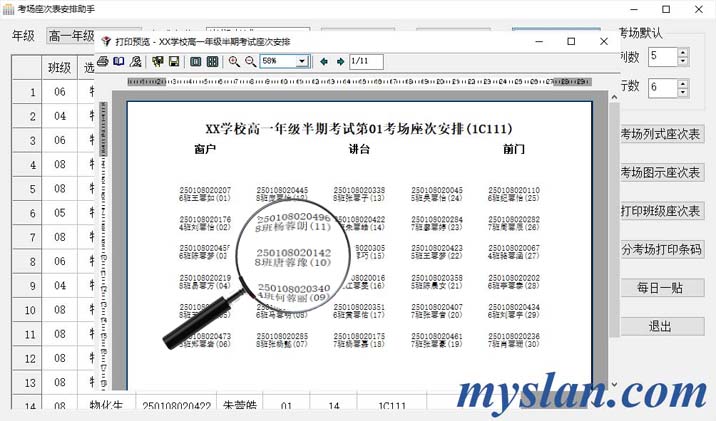
Task: Open the 年级 grade dropdown
Action: tap(70, 37)
